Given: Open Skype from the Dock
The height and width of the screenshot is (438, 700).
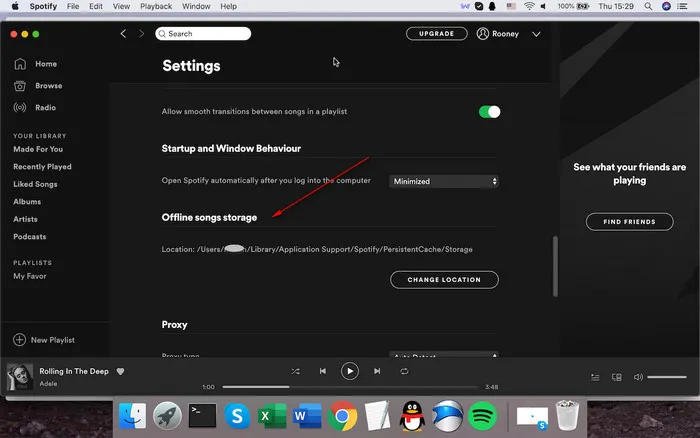Looking at the screenshot, I should coord(237,416).
